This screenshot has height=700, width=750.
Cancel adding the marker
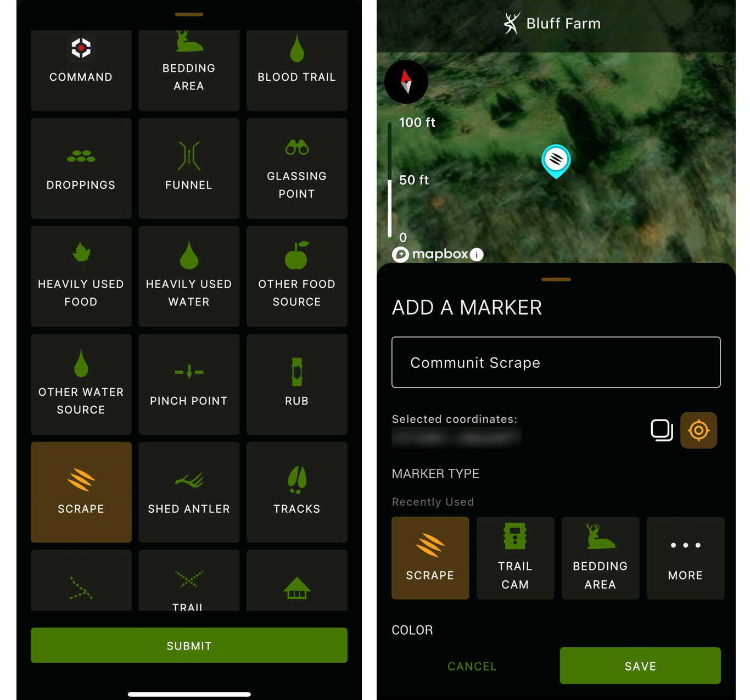[472, 666]
